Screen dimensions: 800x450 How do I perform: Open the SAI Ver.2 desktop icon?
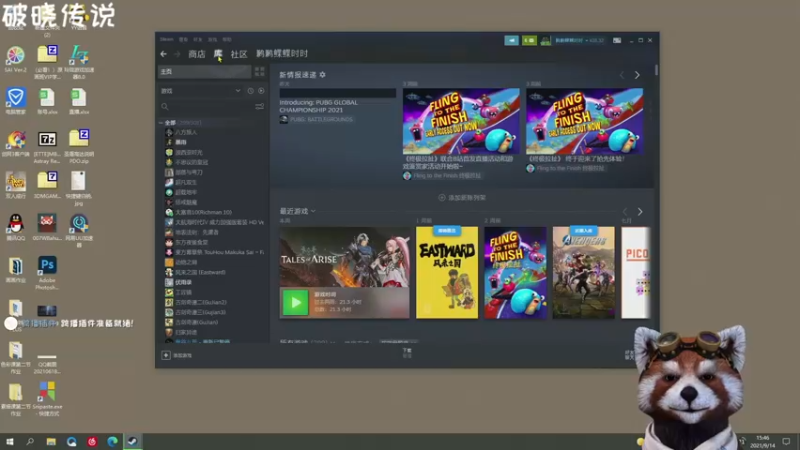tap(16, 59)
